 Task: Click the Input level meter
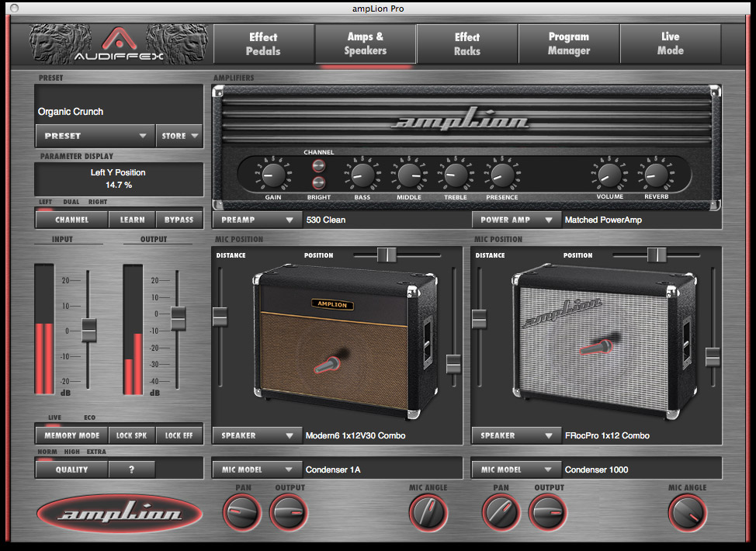pos(44,329)
